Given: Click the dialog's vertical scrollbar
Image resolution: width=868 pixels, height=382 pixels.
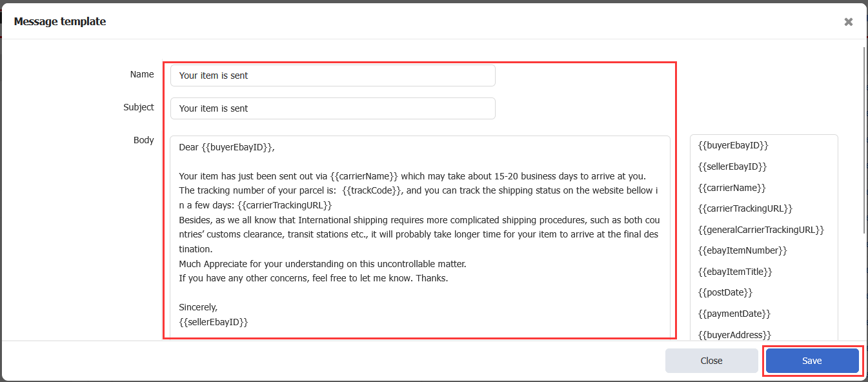Looking at the screenshot, I should pos(865,142).
